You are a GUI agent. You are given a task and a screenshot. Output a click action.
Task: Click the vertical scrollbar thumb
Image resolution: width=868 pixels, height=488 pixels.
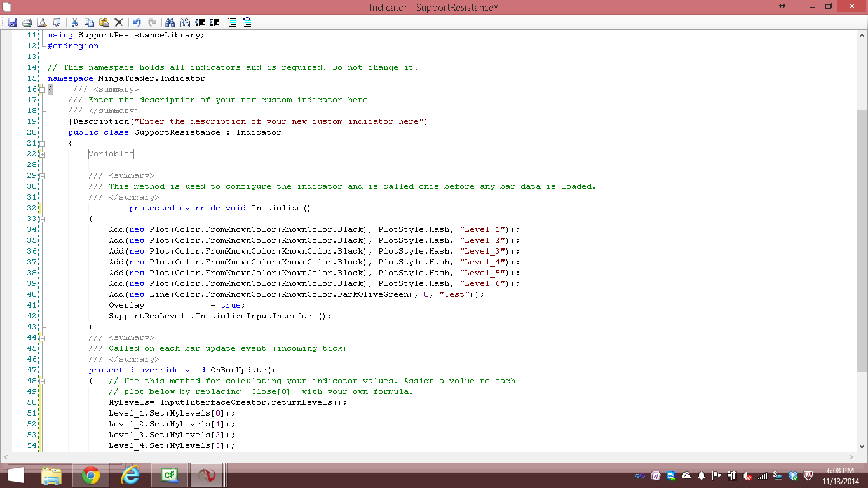coord(862,240)
